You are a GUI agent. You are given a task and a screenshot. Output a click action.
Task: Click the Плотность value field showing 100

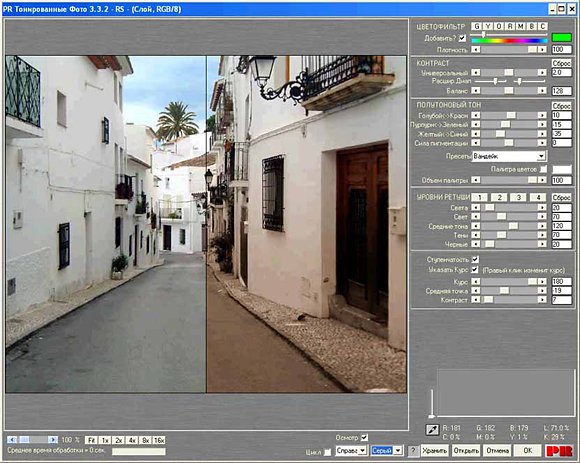pyautogui.click(x=562, y=50)
